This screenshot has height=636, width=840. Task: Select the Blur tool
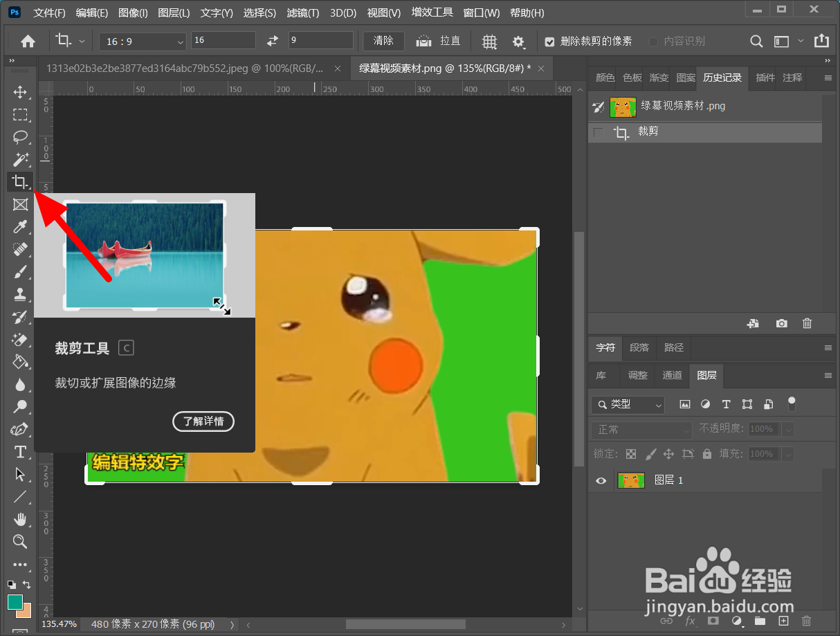click(20, 384)
